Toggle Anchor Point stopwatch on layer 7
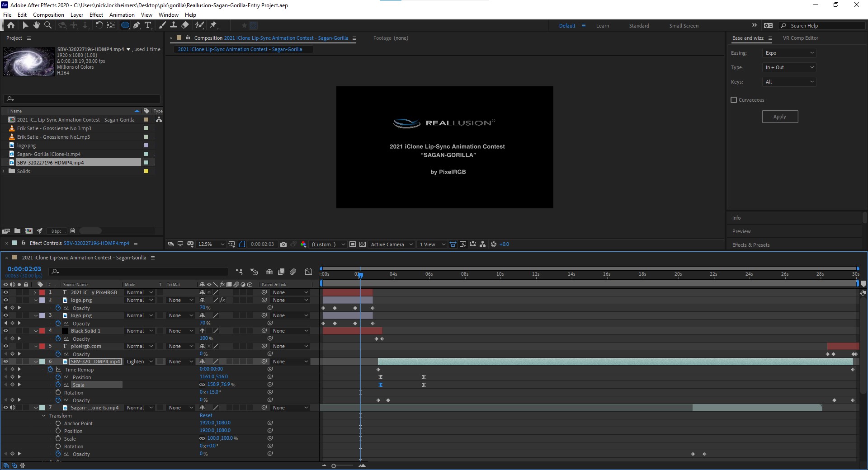The image size is (868, 470). point(58,423)
